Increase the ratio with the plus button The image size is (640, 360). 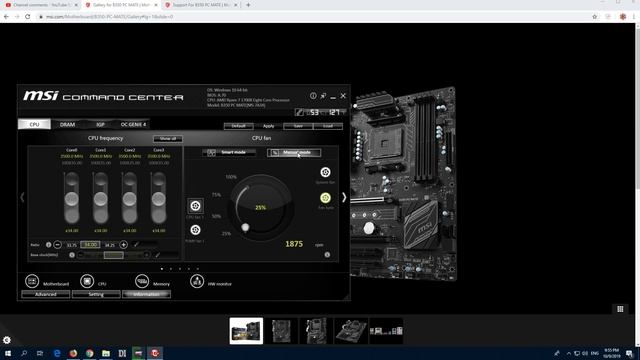coord(124,245)
